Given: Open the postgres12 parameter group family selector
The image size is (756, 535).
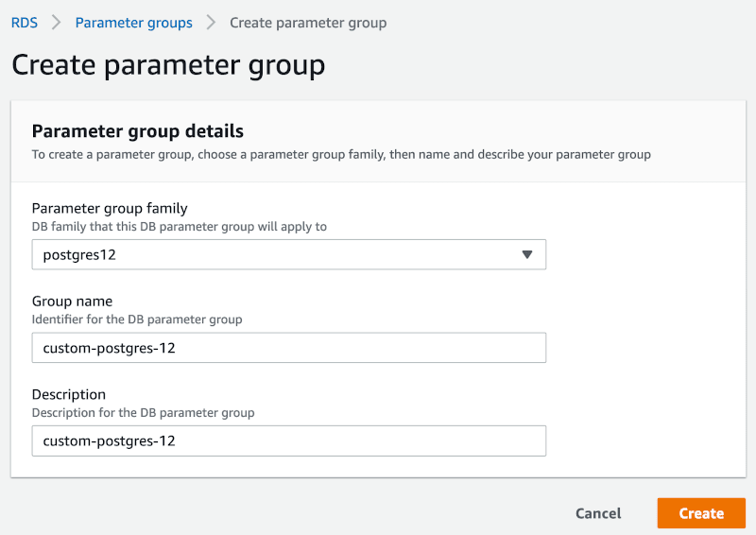Looking at the screenshot, I should tap(289, 254).
